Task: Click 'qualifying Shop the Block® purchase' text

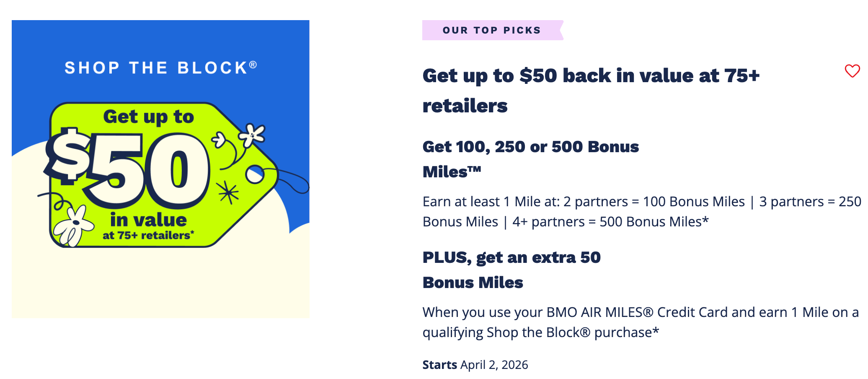Action: (x=540, y=332)
